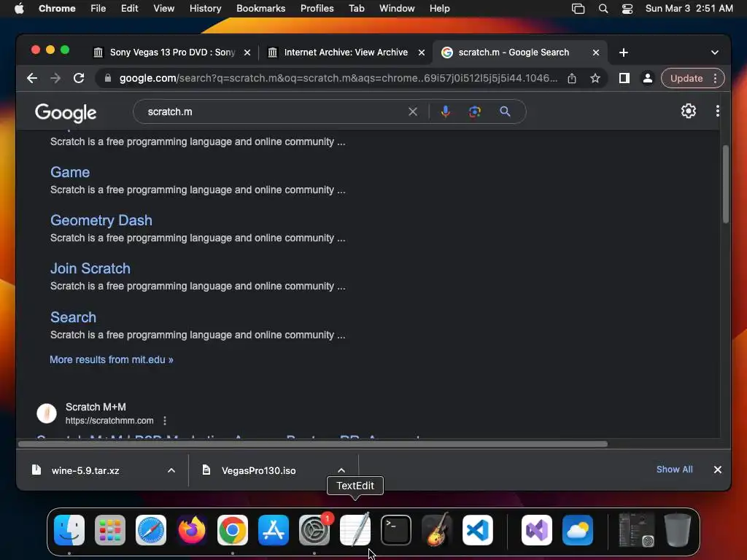Click the horizontal page scrollbar

(x=313, y=444)
